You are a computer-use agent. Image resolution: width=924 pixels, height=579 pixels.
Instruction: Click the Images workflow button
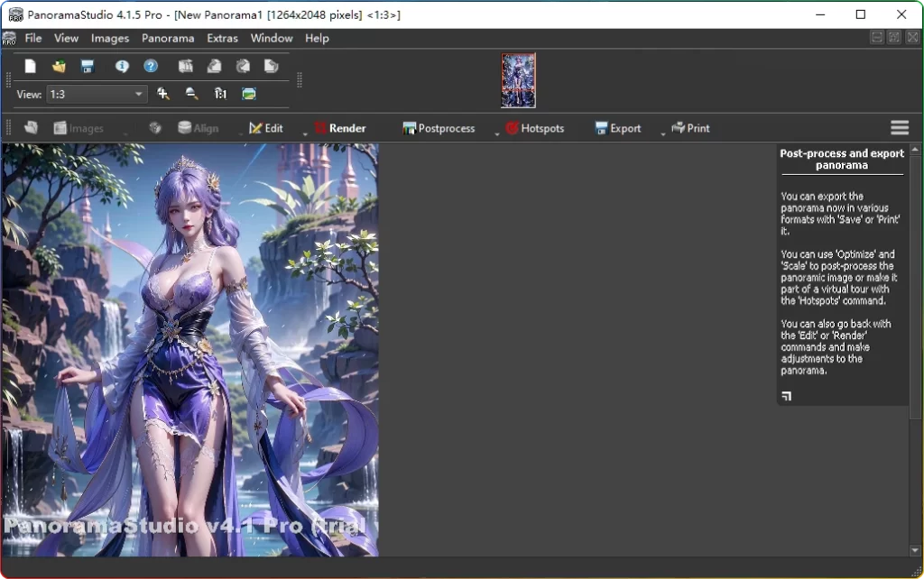coord(79,128)
